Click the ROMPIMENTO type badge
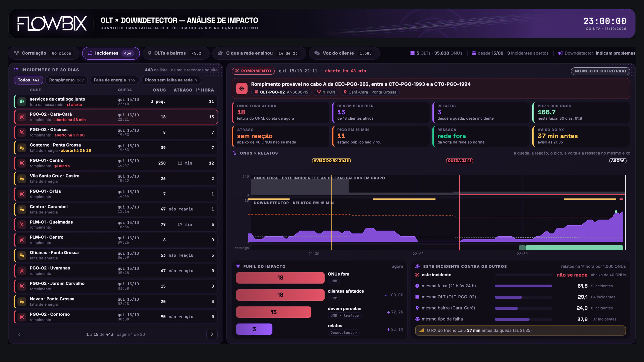Viewport: 644px width, 362px height. (x=253, y=71)
